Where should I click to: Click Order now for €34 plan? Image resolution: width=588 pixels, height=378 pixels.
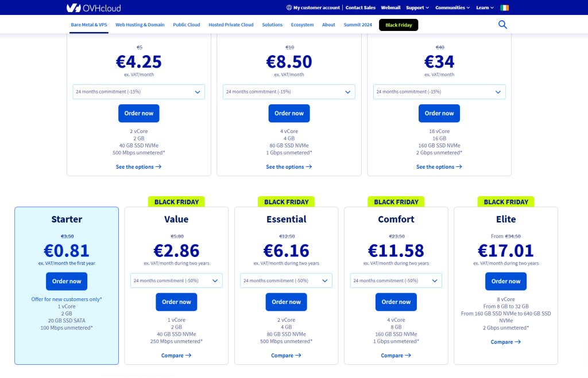coord(439,113)
